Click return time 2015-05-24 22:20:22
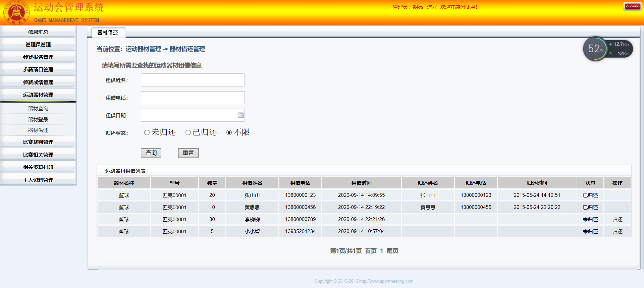 (x=537, y=207)
